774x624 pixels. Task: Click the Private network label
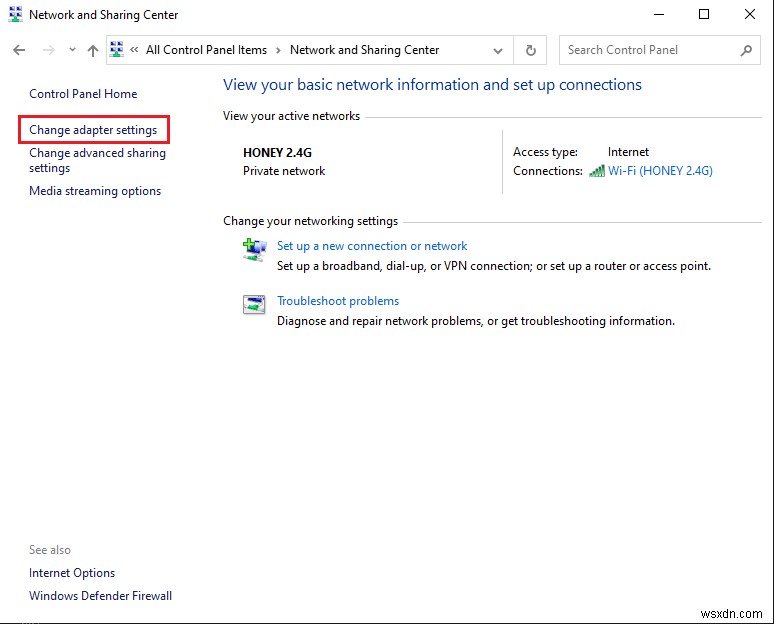point(284,171)
